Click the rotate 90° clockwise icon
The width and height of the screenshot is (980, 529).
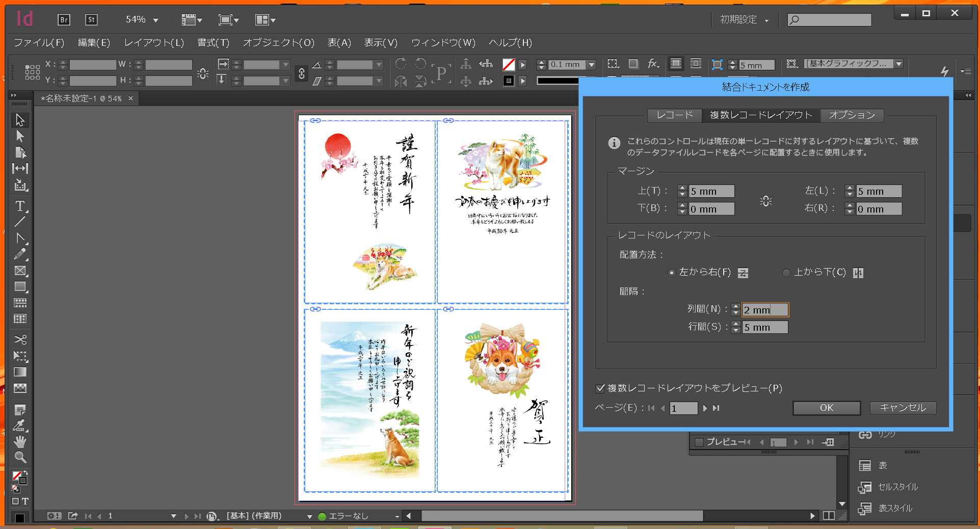tap(401, 63)
